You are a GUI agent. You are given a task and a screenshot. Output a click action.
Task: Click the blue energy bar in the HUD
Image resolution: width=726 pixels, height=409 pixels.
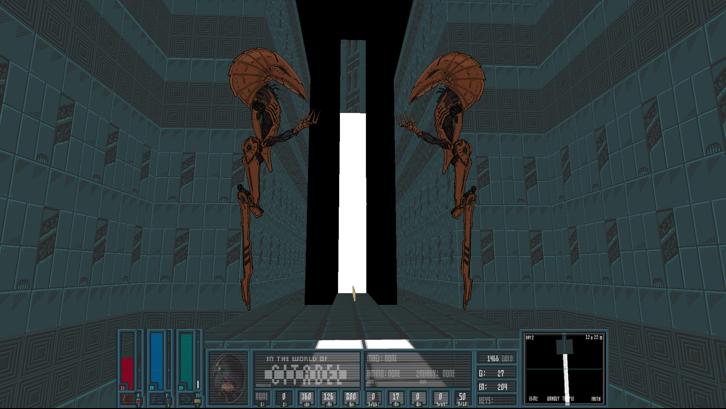157,361
